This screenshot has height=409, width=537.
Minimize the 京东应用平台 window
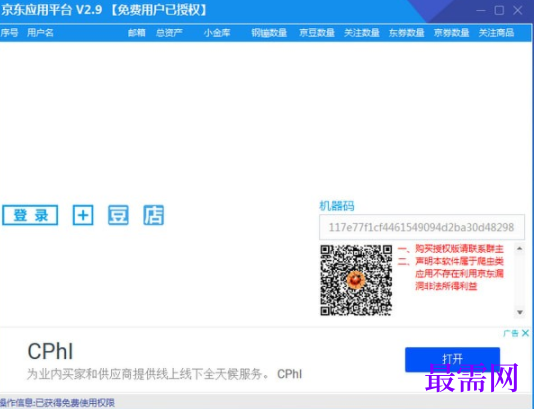tap(481, 11)
